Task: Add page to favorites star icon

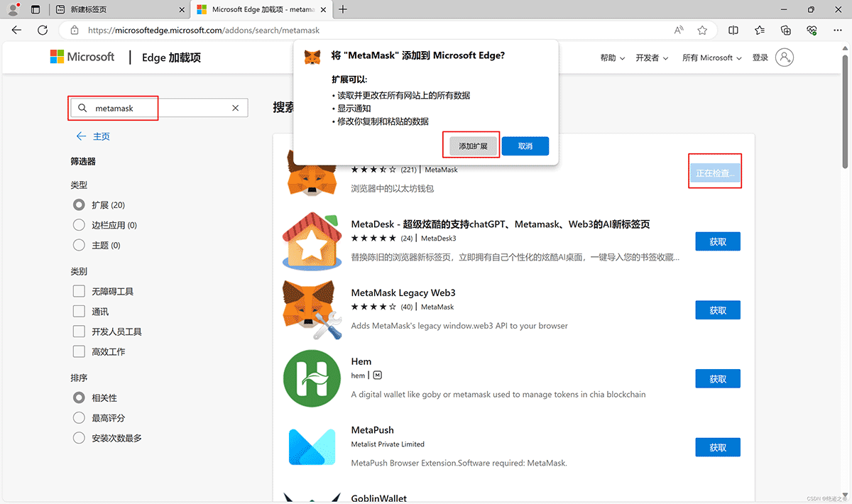Action: (x=702, y=31)
